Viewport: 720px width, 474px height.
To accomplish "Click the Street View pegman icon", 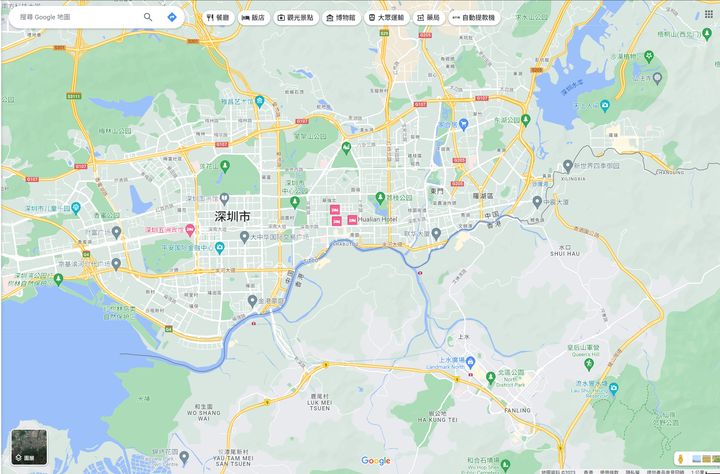I will tap(681, 458).
